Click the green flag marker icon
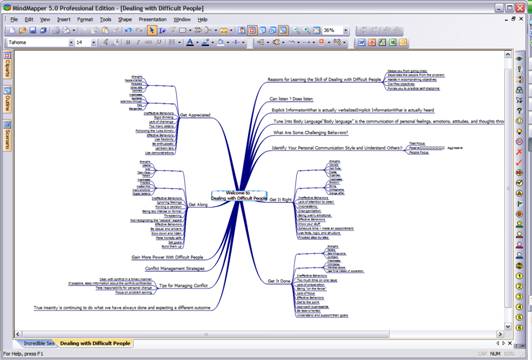The width and height of the screenshot is (532, 360). click(519, 204)
